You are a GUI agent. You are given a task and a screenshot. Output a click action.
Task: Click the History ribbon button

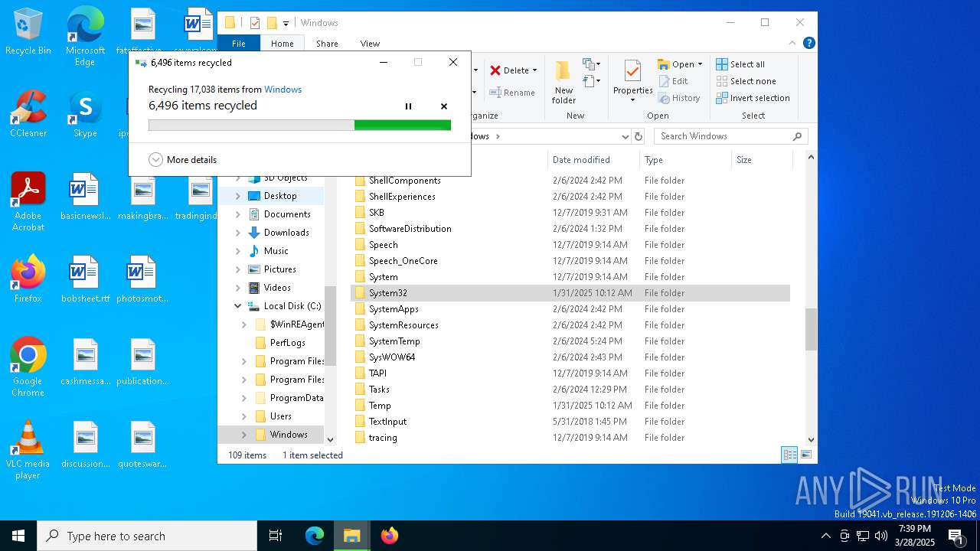tap(678, 98)
